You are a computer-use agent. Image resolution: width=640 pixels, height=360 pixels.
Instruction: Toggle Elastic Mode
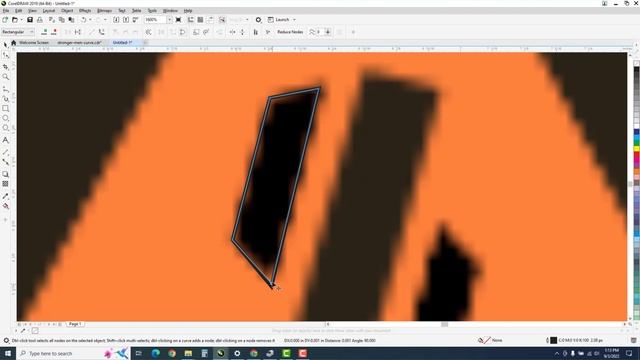256,32
